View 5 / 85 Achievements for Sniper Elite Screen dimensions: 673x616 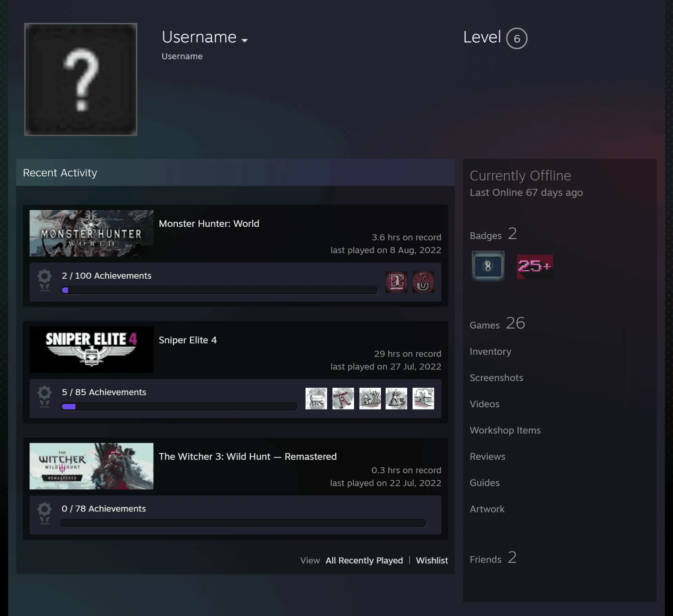(x=104, y=392)
